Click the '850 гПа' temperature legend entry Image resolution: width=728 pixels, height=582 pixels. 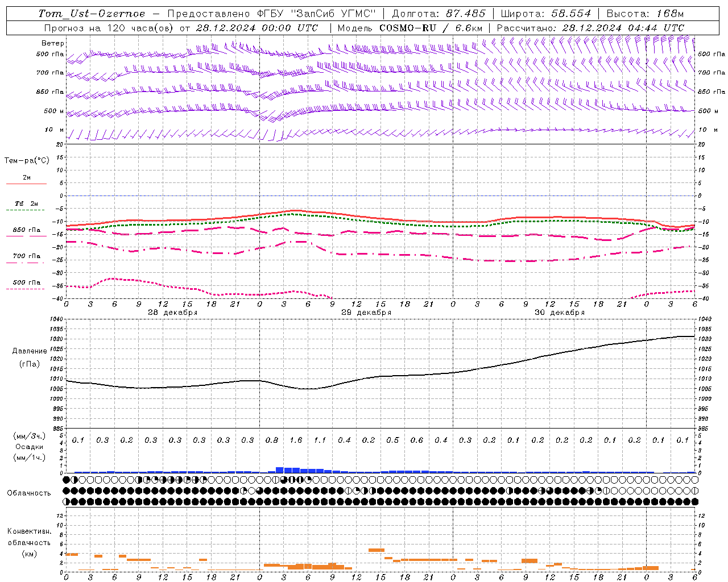(x=26, y=230)
